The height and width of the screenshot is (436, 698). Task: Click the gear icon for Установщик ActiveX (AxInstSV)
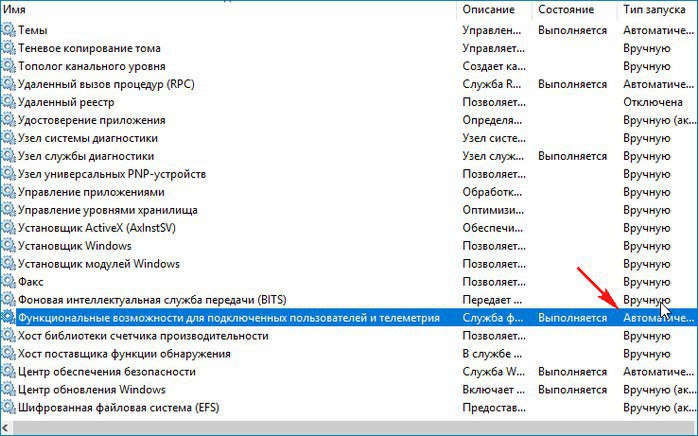click(x=8, y=228)
